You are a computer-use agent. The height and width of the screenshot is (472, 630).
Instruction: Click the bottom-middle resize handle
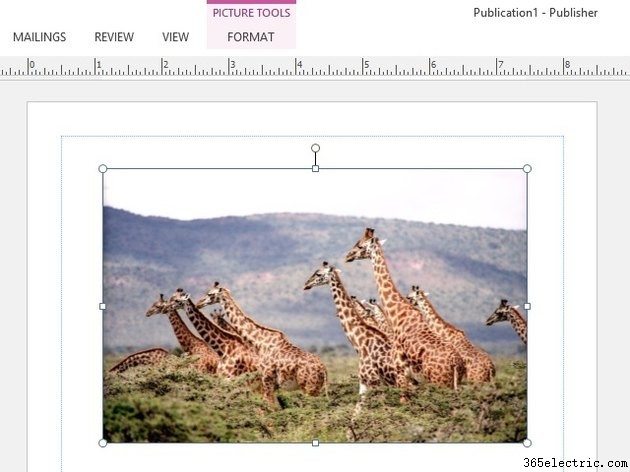click(315, 443)
